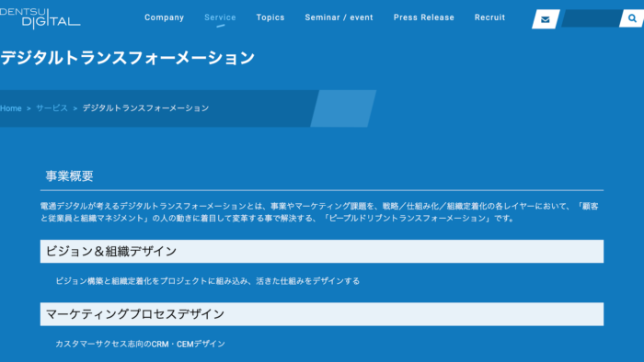
Task: Open the Company menu
Action: coord(165,17)
